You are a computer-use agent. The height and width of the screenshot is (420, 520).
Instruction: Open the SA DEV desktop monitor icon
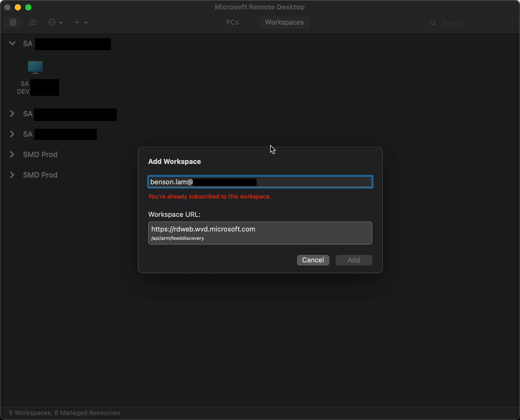click(x=35, y=67)
